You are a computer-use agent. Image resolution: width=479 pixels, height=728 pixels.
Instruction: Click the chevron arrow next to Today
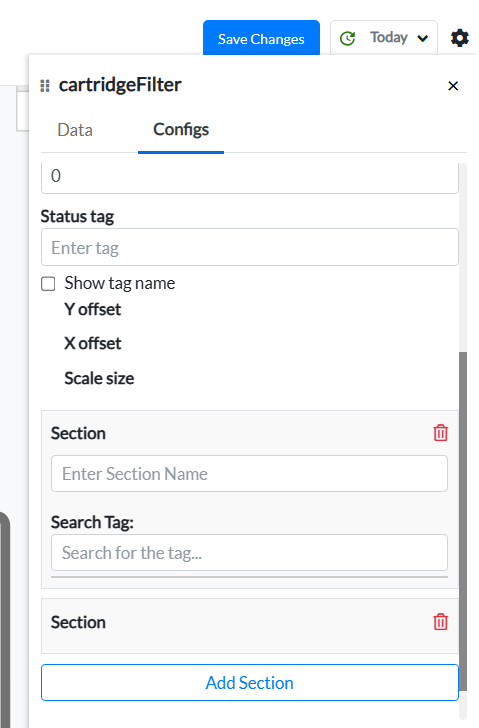[x=422, y=39]
